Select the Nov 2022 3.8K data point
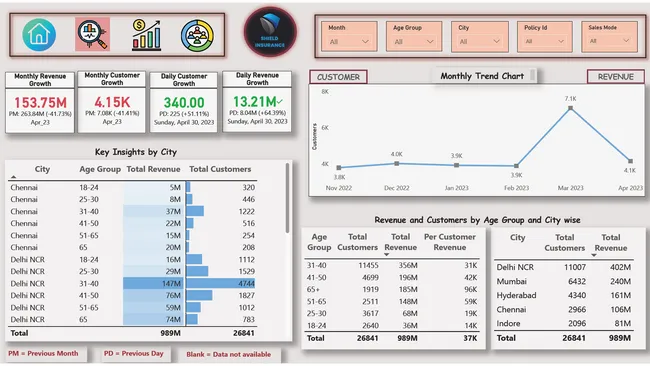650x366 pixels. click(x=339, y=167)
